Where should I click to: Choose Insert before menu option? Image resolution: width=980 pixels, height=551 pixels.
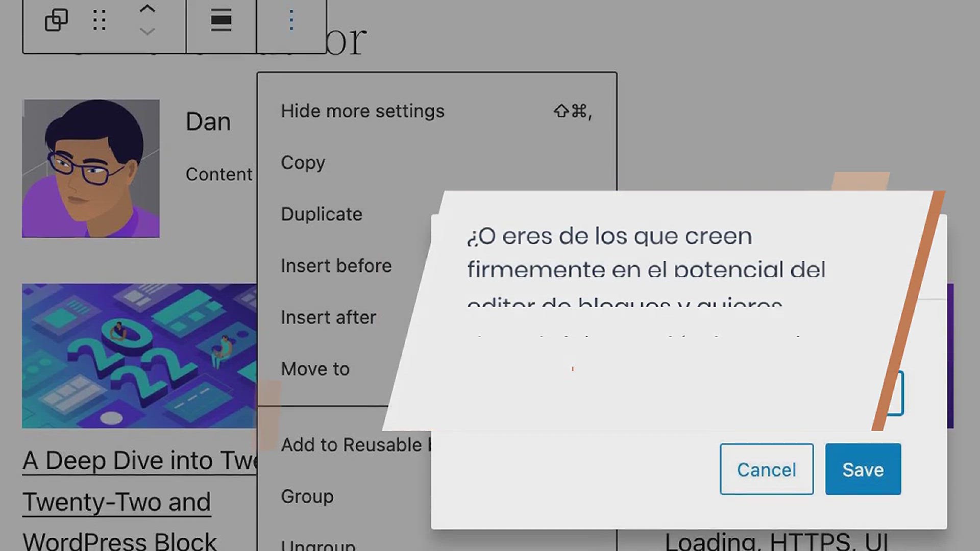click(x=336, y=266)
